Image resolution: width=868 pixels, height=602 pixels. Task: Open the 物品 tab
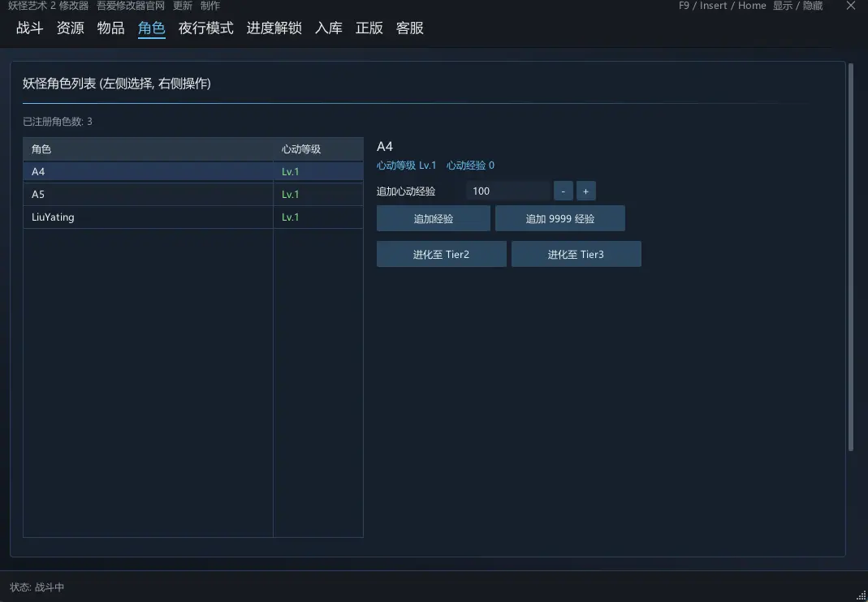click(x=110, y=28)
